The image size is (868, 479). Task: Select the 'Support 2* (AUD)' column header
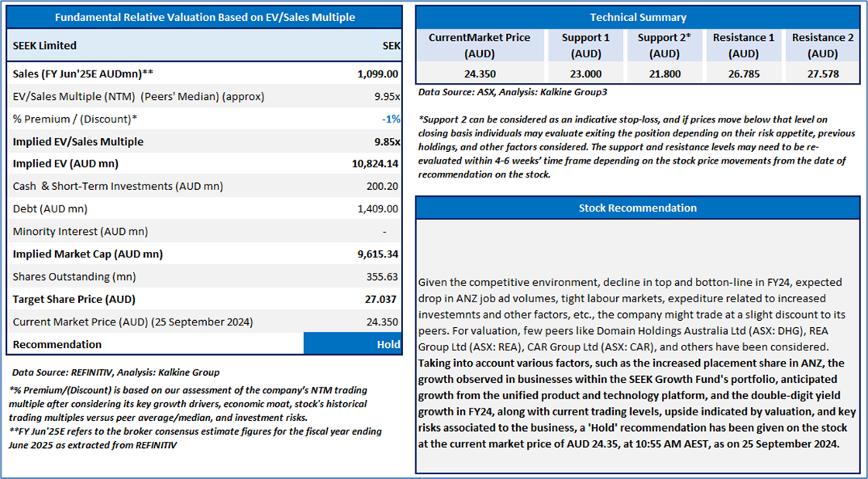(x=664, y=46)
